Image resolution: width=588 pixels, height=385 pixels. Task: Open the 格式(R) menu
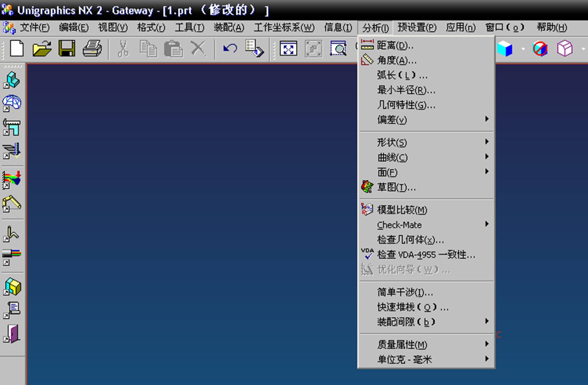(x=151, y=28)
